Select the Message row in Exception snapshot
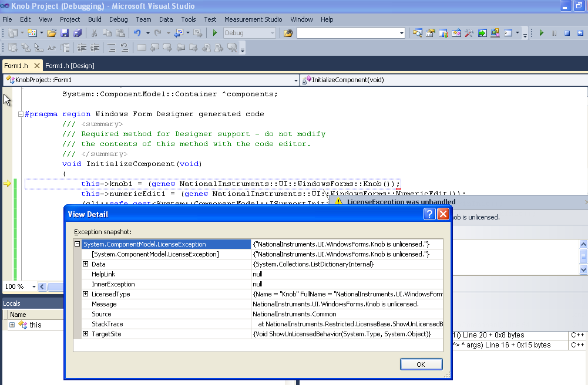588x385 pixels. tap(104, 304)
